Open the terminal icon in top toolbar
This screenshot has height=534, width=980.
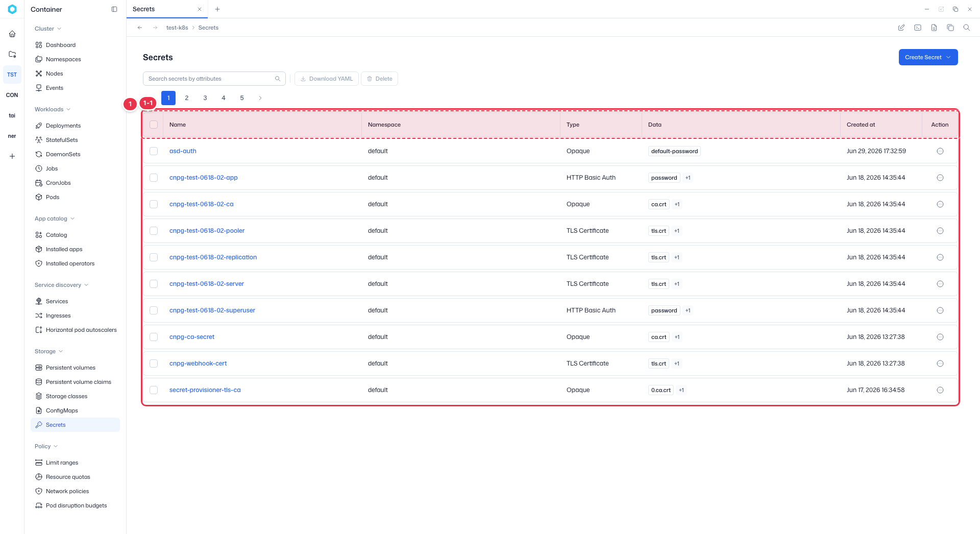pyautogui.click(x=918, y=28)
